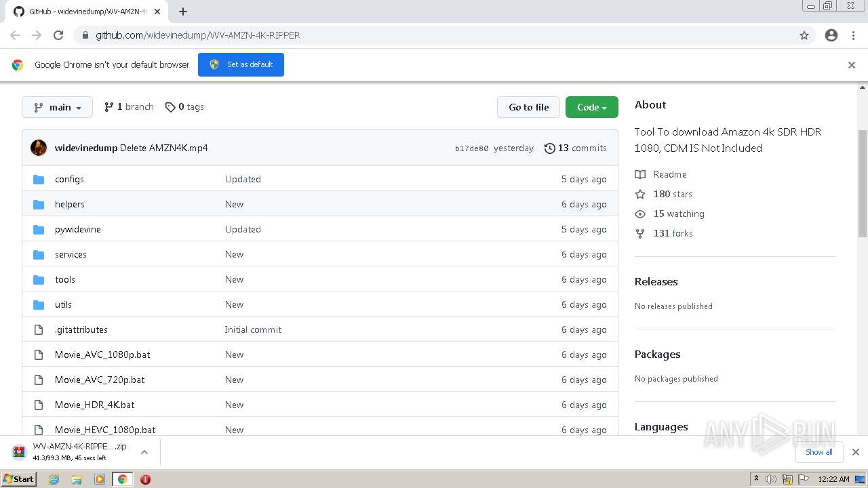Click the page vertical scrollbar
Image resolution: width=868 pixels, height=488 pixels.
pos(863,183)
